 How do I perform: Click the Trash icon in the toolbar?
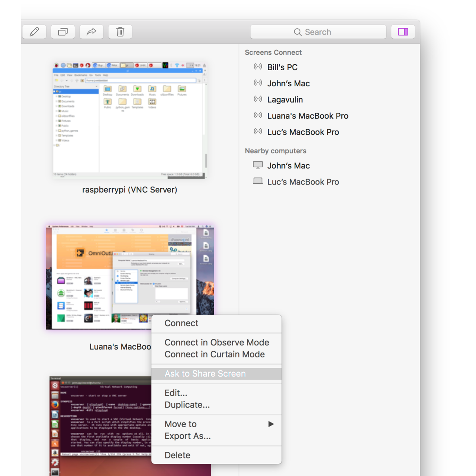(120, 32)
